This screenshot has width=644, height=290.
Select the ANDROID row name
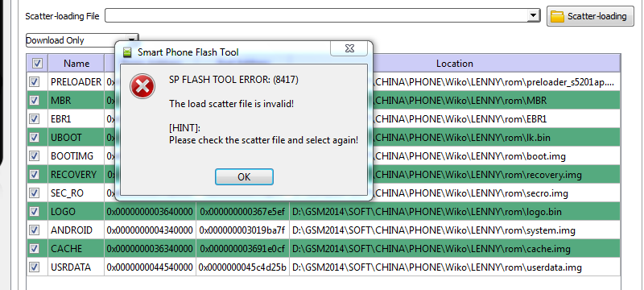coord(72,230)
